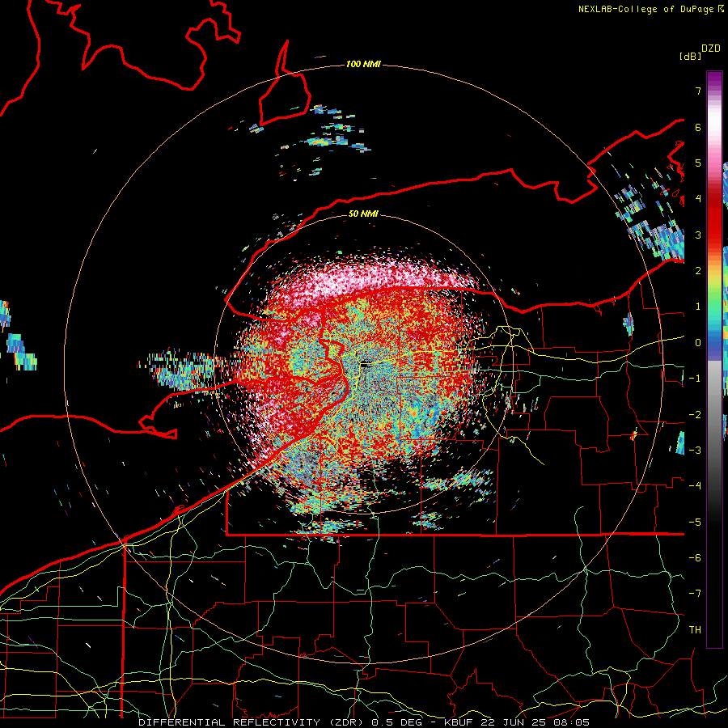The image size is (728, 728).
Task: Click the TH threshold label on legend
Action: 695,630
